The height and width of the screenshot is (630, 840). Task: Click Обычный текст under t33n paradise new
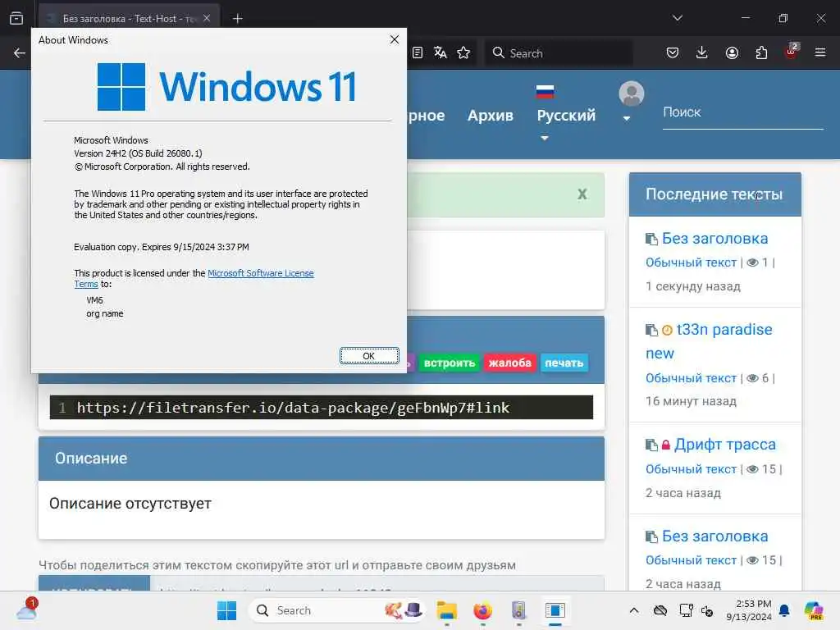click(691, 378)
